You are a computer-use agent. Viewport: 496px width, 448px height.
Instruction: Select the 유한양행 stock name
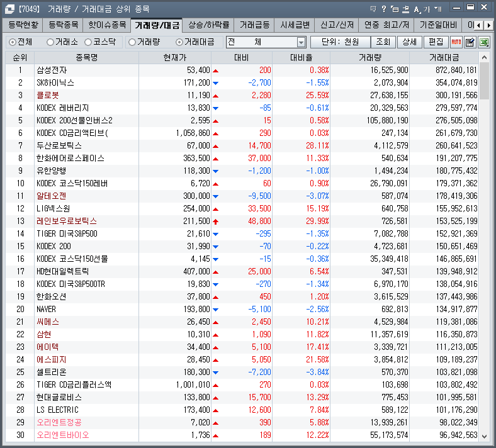pos(51,171)
